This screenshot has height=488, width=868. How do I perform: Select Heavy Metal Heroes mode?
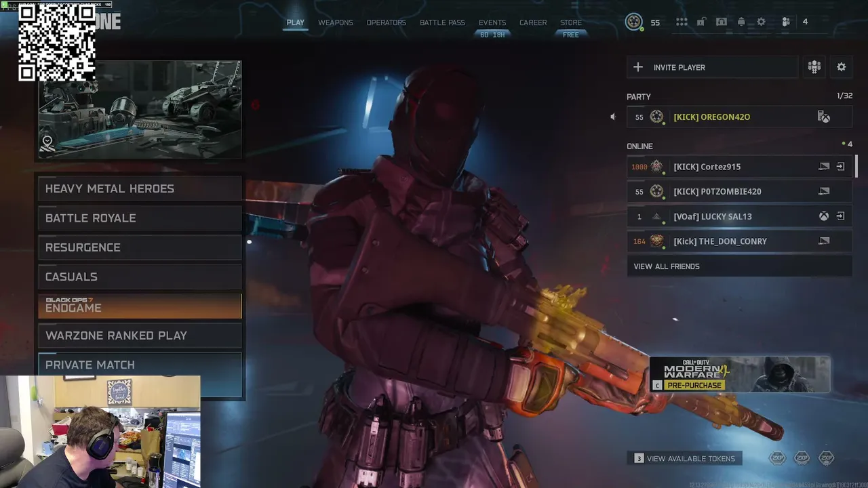[x=140, y=189]
